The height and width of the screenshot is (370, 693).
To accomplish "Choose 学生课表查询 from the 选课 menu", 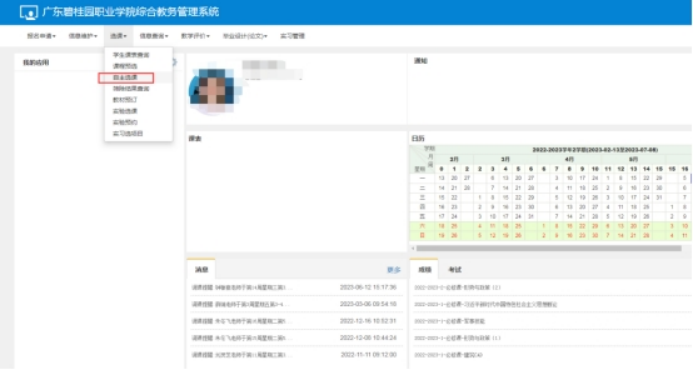I will point(131,55).
